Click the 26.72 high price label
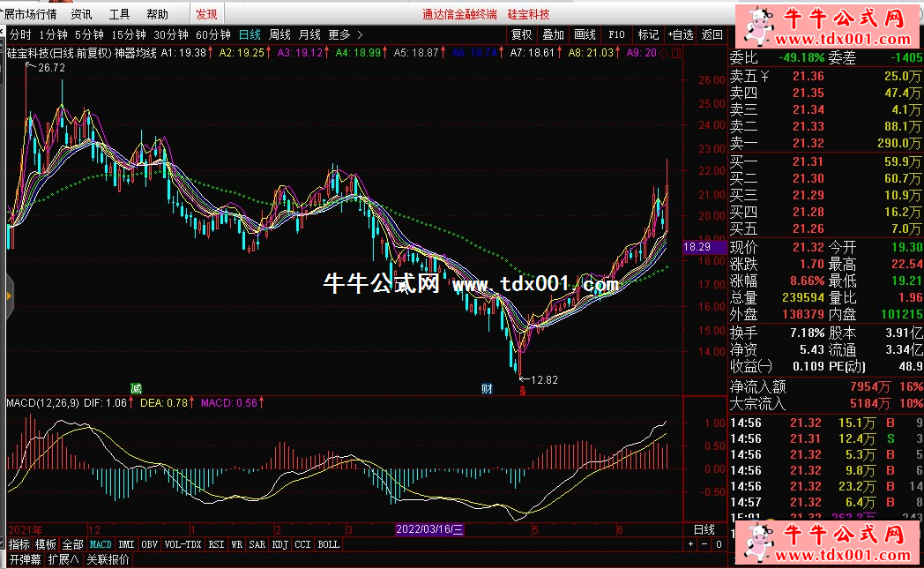924x569 pixels. pyautogui.click(x=52, y=68)
